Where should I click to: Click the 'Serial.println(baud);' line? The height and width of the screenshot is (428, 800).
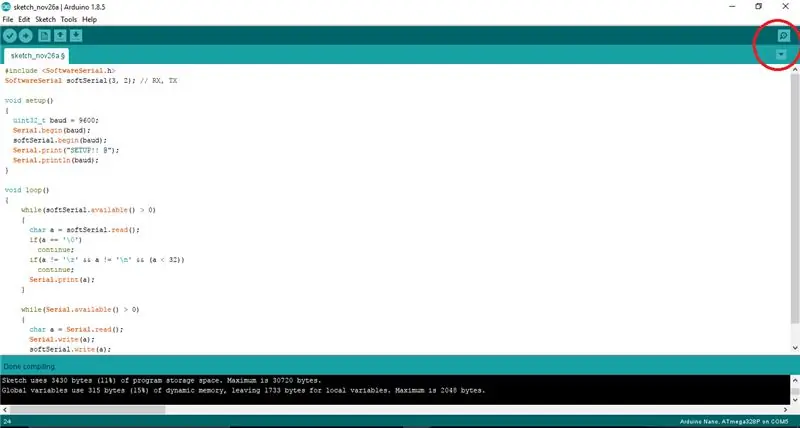(56, 160)
